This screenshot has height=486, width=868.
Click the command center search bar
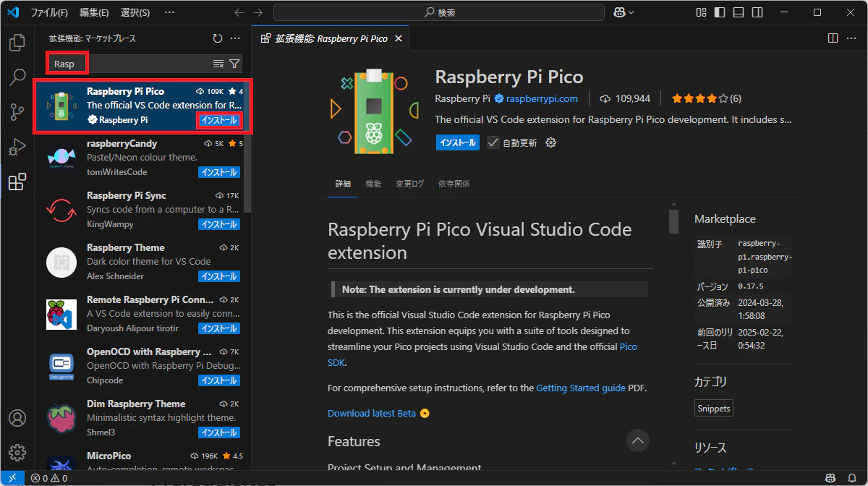pyautogui.click(x=438, y=12)
